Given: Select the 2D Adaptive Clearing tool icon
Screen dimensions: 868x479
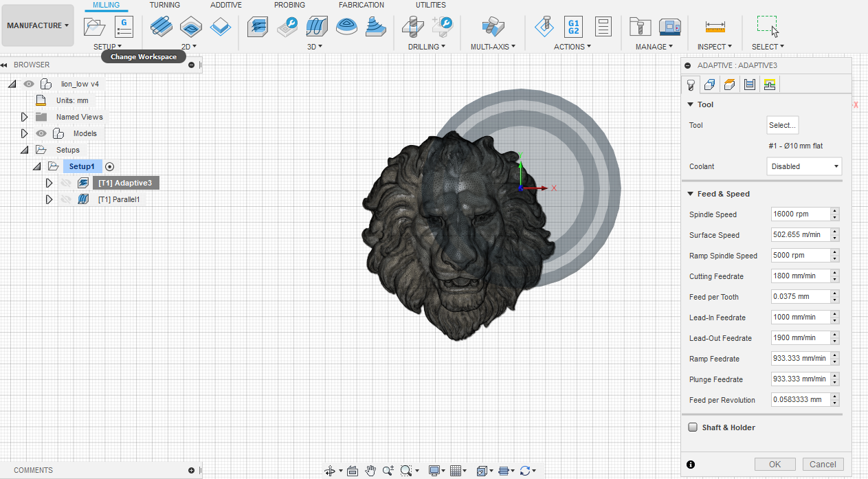Looking at the screenshot, I should (161, 27).
